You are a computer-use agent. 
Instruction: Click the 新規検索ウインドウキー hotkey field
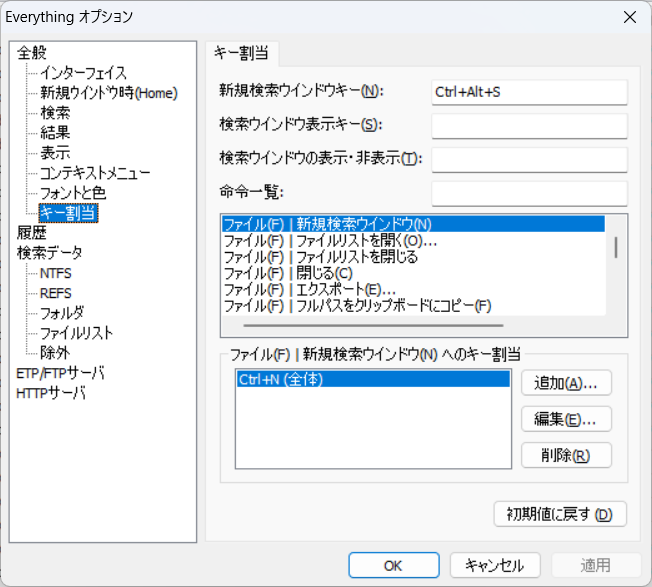[x=529, y=92]
